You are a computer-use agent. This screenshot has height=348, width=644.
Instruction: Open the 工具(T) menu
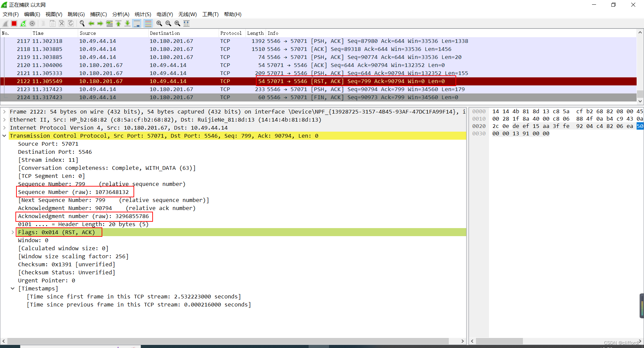coord(210,14)
